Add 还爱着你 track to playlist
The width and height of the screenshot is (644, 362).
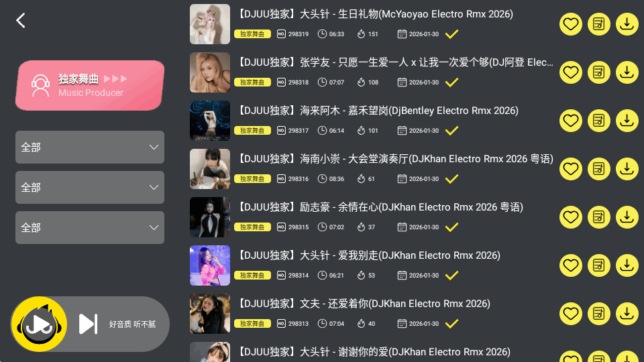tap(599, 314)
